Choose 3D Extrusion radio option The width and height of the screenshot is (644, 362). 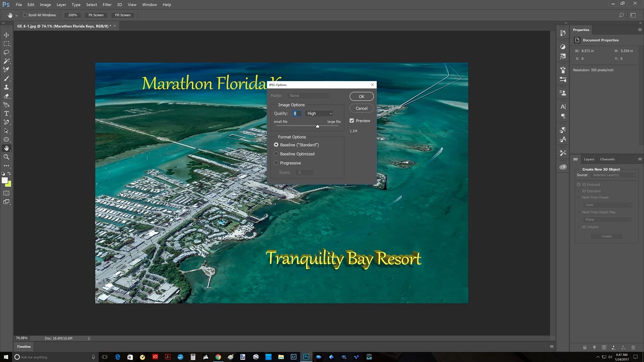coord(579,191)
